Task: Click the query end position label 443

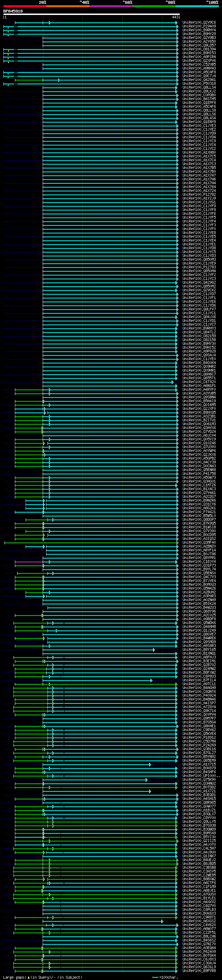Action: (x=175, y=17)
